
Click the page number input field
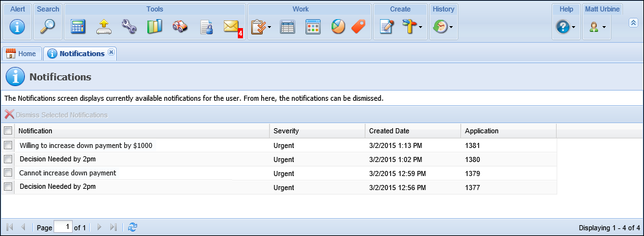(x=63, y=226)
